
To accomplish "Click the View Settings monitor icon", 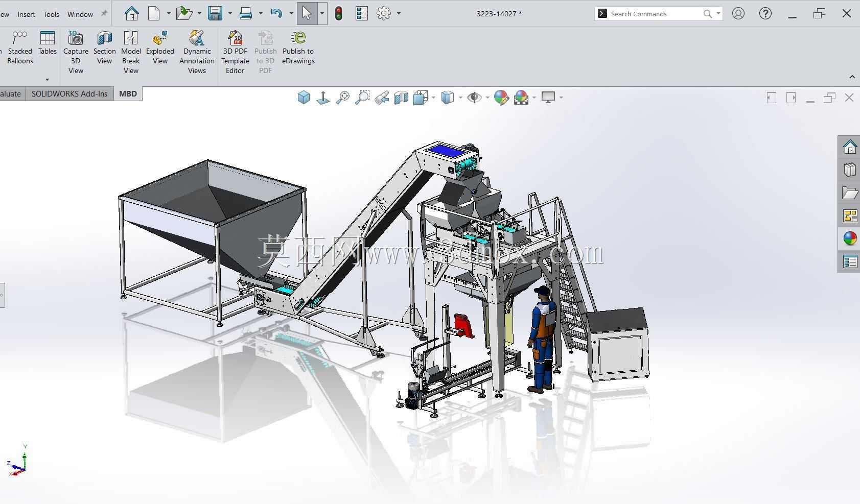I will (x=548, y=97).
